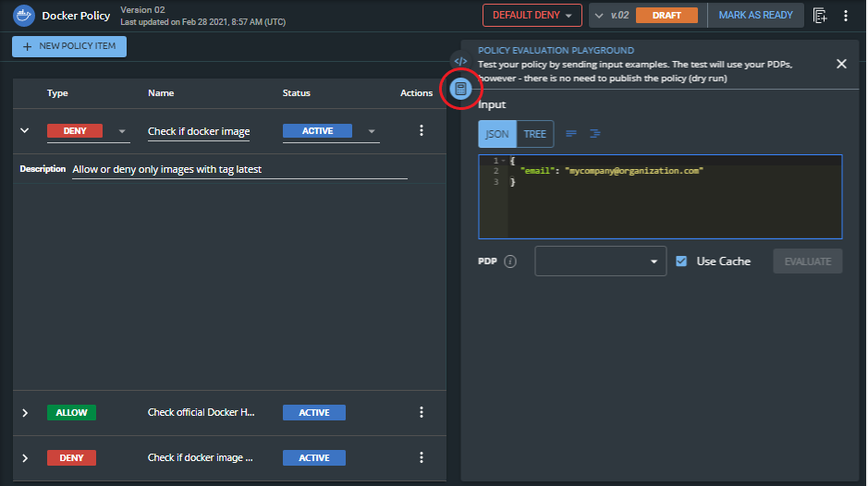The height and width of the screenshot is (486, 868).
Task: Open the DEFAULT DENY dropdown
Action: point(532,16)
